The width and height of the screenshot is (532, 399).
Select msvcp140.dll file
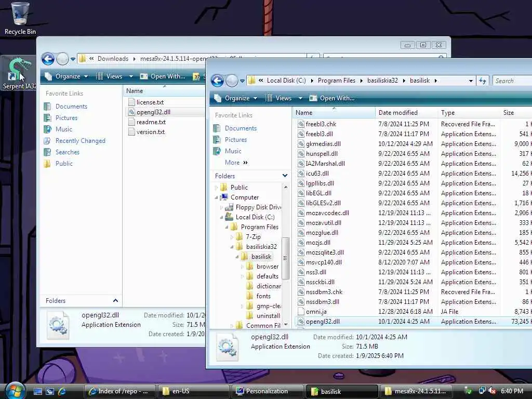(x=323, y=262)
